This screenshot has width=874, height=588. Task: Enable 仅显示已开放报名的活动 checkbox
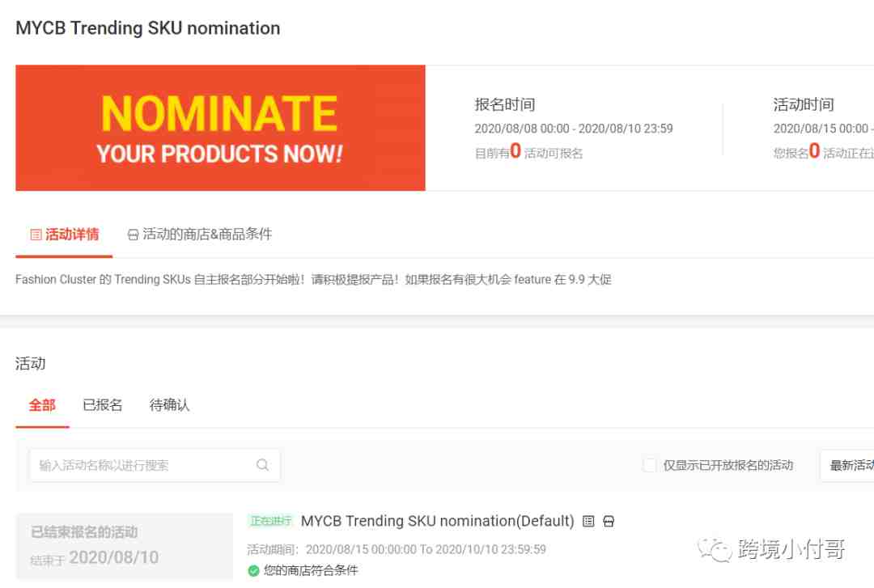point(649,465)
